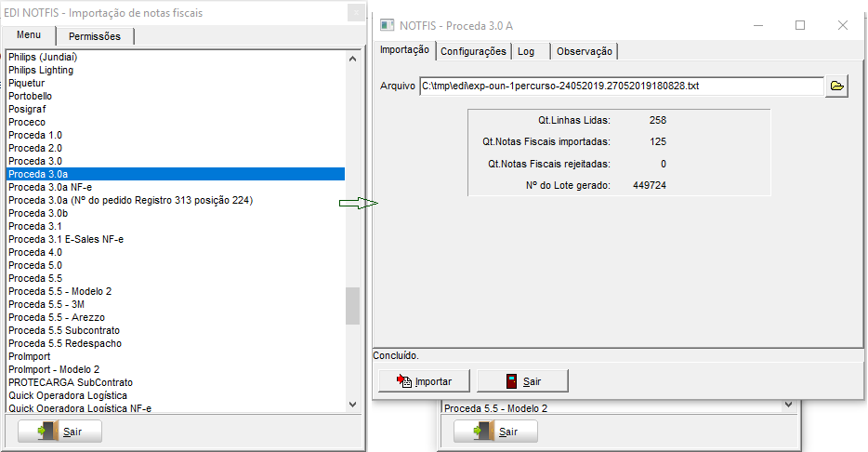Select Posigraf in the list
Viewport: 868px width, 452px height.
(x=176, y=109)
